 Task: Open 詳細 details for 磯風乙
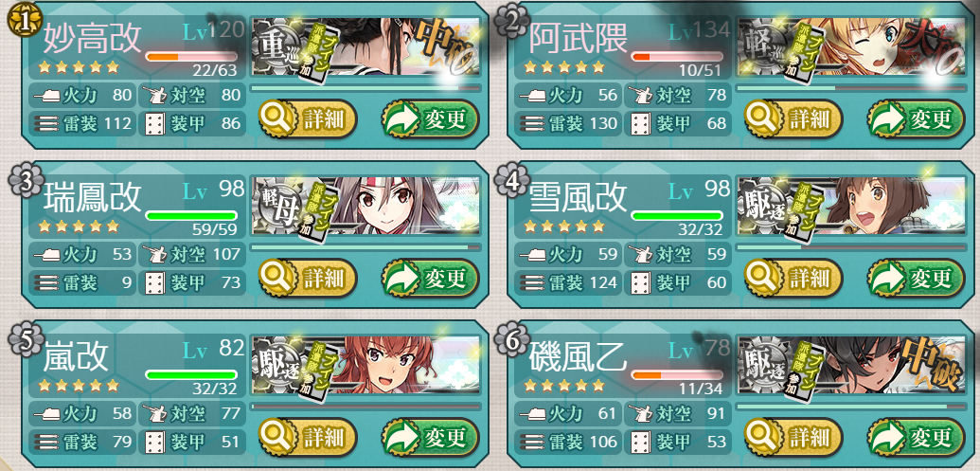(x=793, y=437)
